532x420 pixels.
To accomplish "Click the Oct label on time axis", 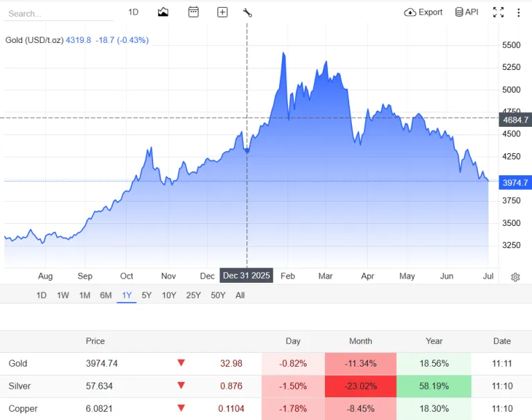I will pos(127,276).
